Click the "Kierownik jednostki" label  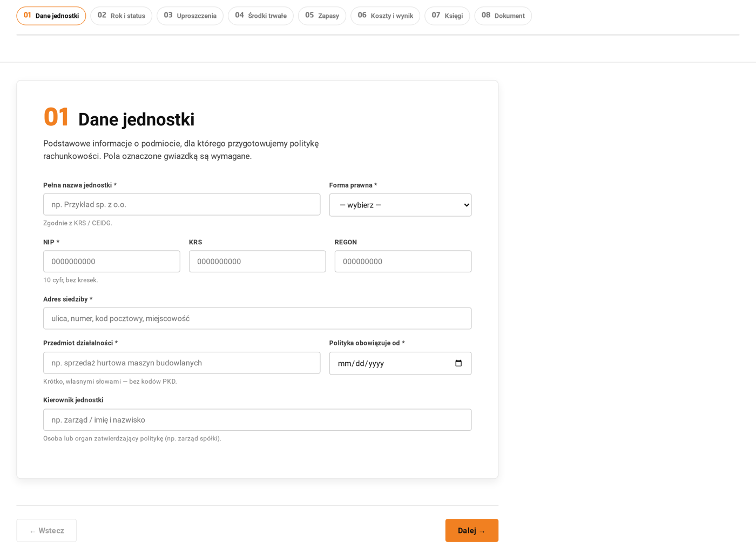73,400
